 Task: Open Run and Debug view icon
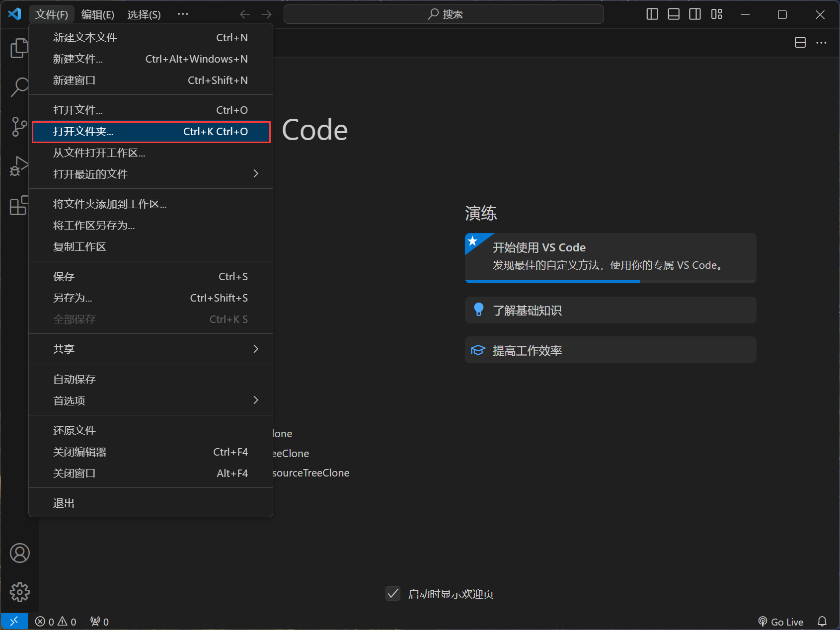tap(19, 166)
